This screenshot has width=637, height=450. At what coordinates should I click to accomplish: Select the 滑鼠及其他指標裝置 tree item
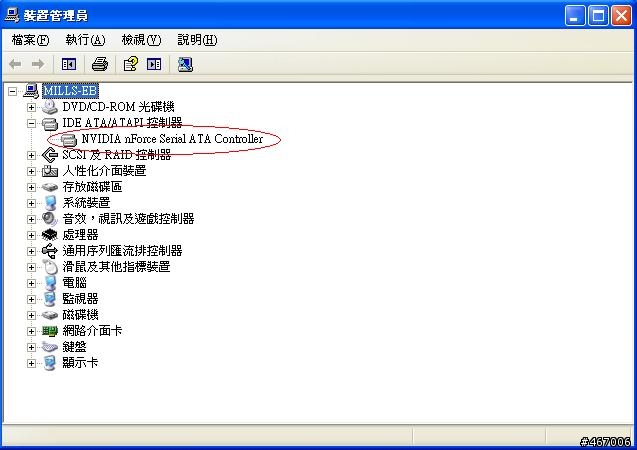pyautogui.click(x=116, y=267)
